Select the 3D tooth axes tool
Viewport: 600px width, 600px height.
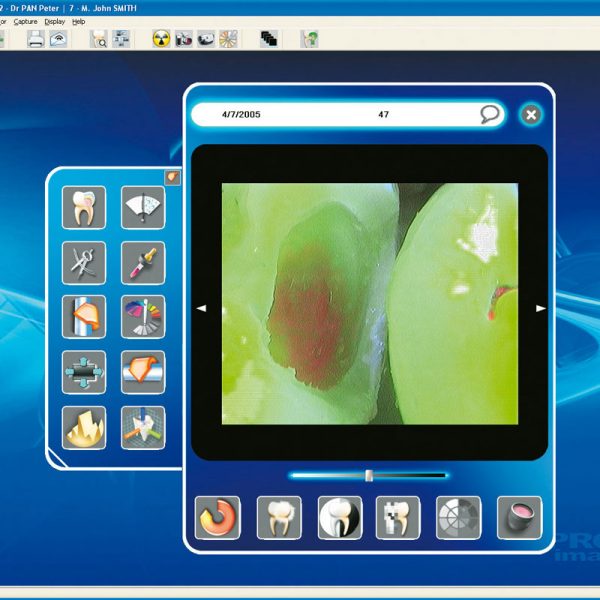(143, 428)
